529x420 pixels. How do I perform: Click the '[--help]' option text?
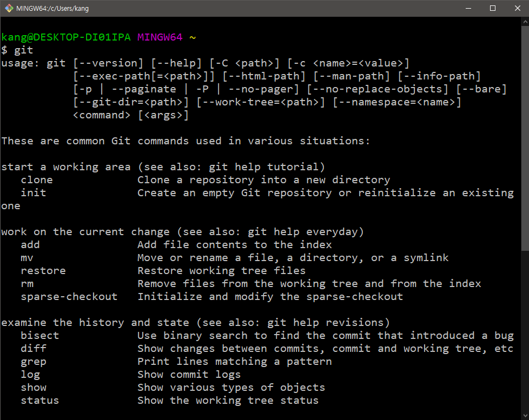click(176, 63)
